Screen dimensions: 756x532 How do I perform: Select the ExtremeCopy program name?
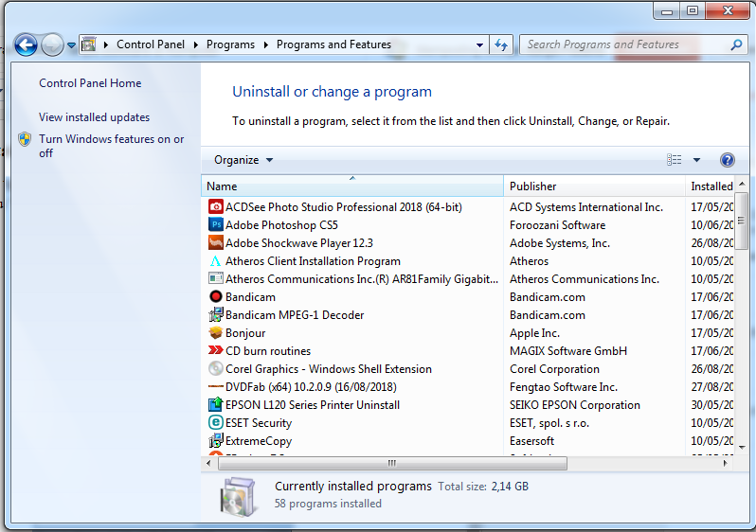pos(259,441)
